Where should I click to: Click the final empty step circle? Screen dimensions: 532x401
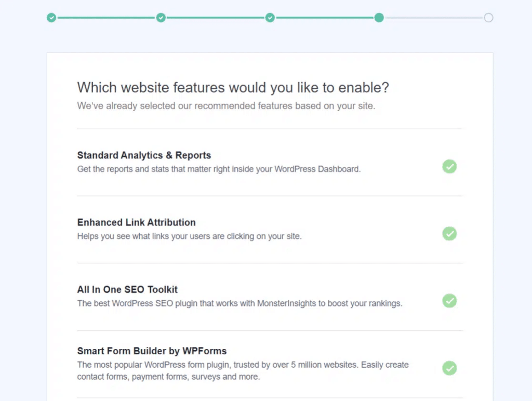488,18
